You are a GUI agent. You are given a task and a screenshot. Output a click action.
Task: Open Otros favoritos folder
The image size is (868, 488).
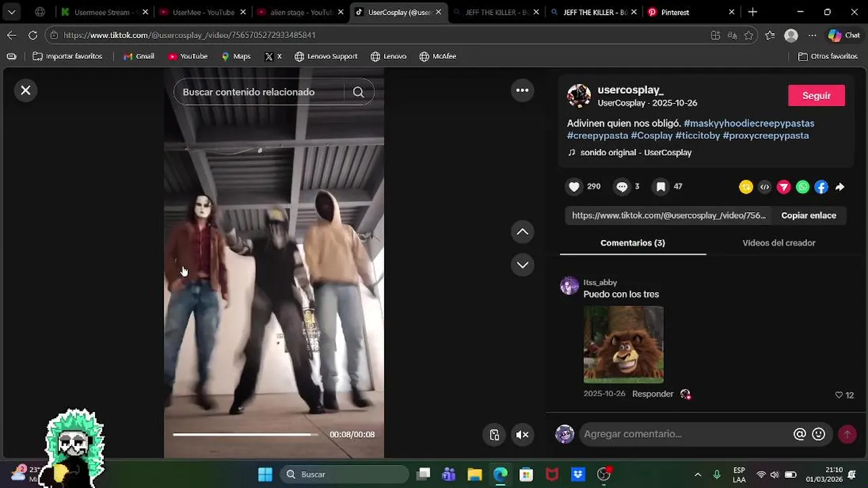tap(828, 56)
